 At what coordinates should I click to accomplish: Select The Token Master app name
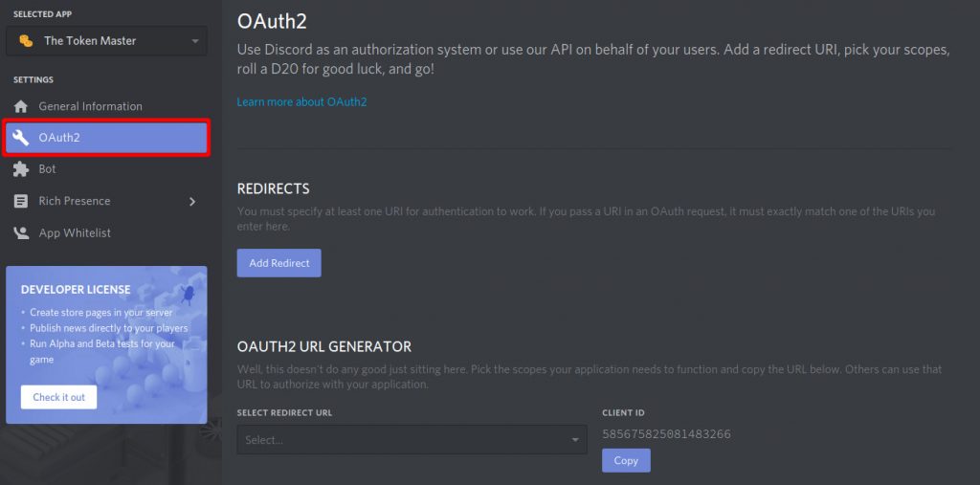[90, 40]
